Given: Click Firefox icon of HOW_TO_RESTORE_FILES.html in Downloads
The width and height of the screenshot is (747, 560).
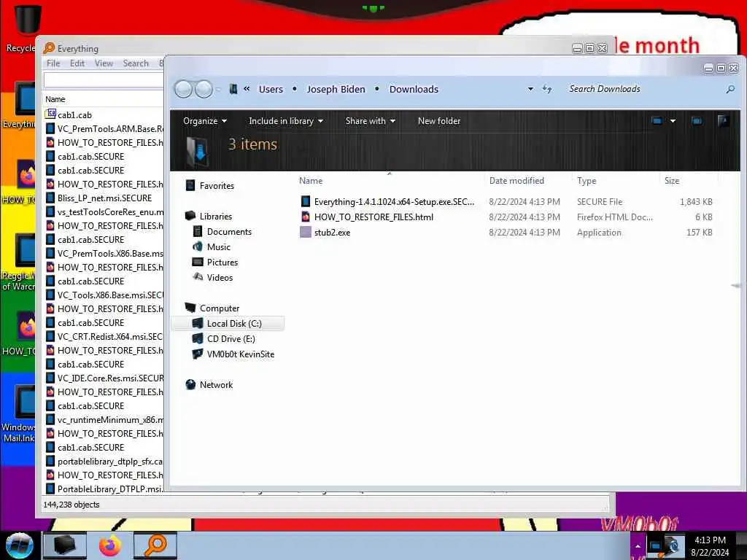Looking at the screenshot, I should 306,217.
